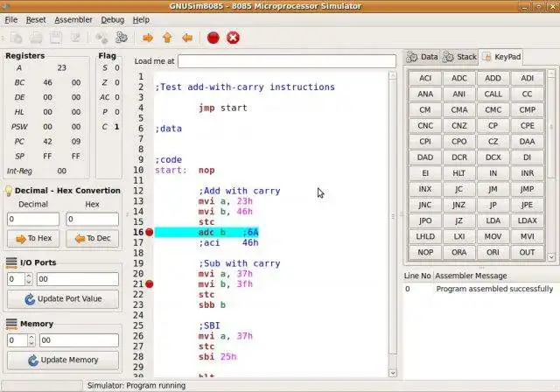Decrease the Memory address spinner
Image resolution: width=560 pixels, height=392 pixels.
(x=31, y=343)
